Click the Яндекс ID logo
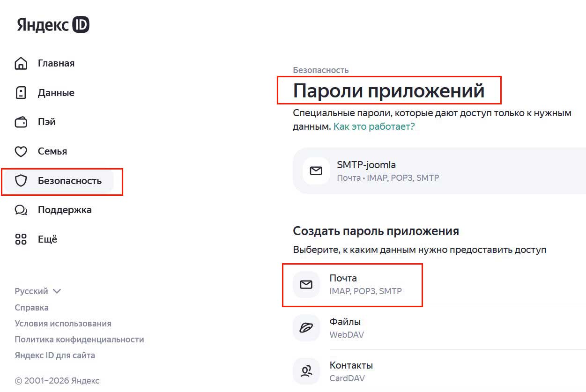Viewport: 586px width, 392px height. click(x=53, y=25)
